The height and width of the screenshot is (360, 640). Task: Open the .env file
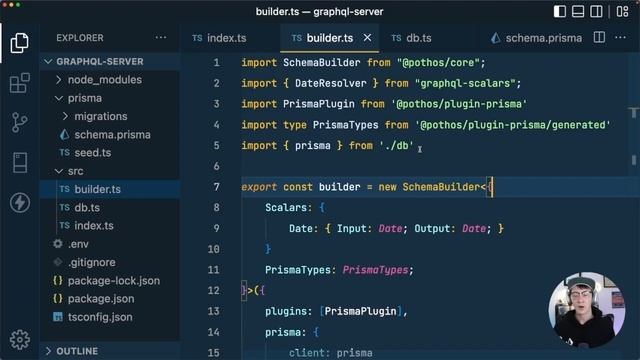pos(110,244)
